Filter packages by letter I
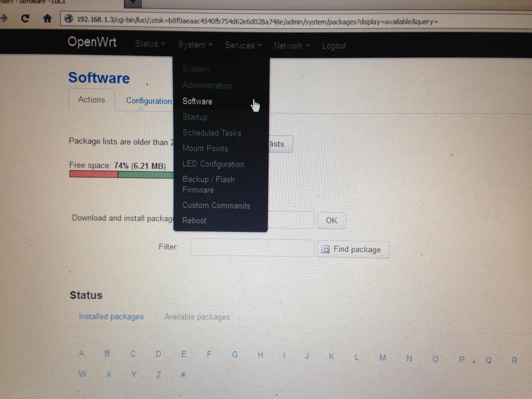The height and width of the screenshot is (399, 532). (x=284, y=355)
